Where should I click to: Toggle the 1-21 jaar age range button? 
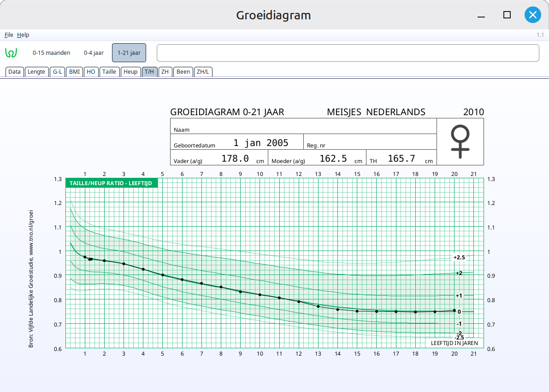click(129, 53)
